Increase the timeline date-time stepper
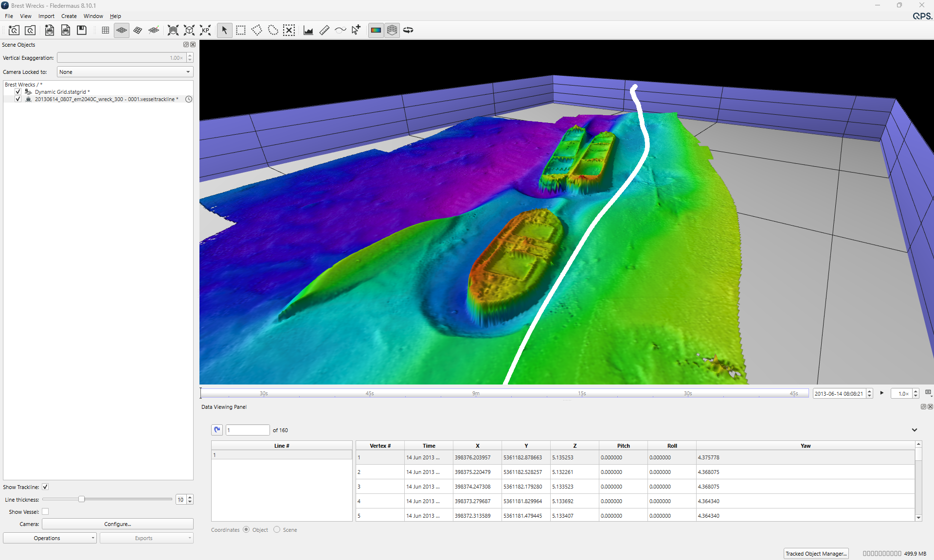 click(x=870, y=391)
